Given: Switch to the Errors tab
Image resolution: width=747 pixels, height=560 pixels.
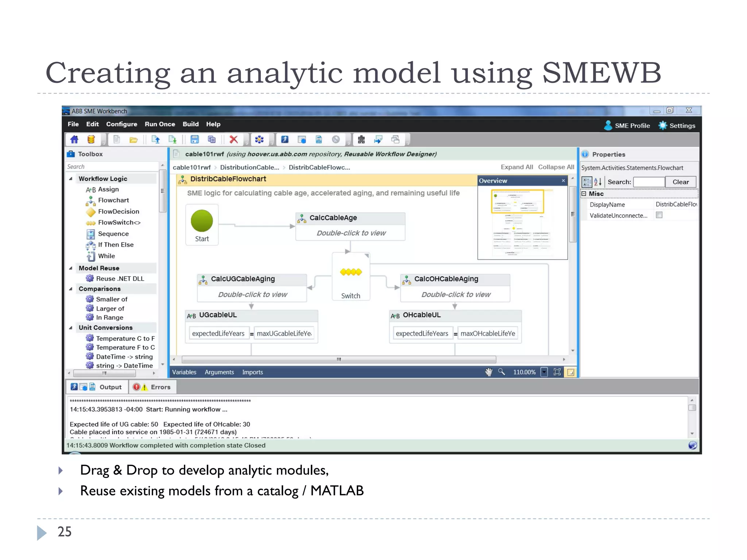Looking at the screenshot, I should pyautogui.click(x=152, y=387).
